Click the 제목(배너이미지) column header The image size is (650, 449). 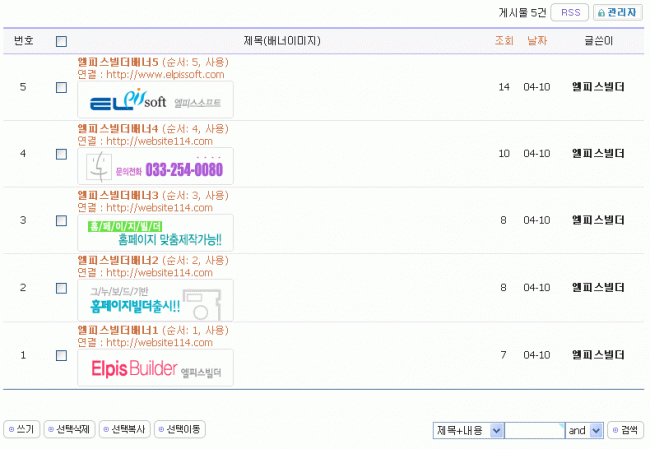click(x=282, y=41)
